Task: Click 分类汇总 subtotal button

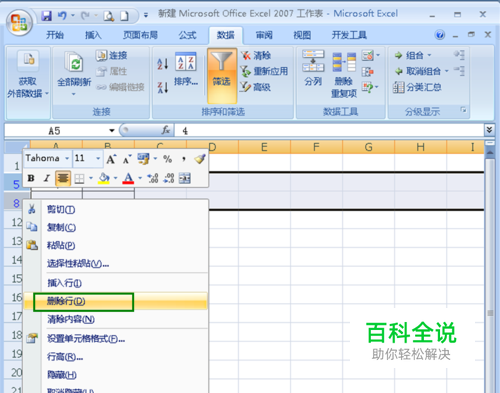Action: point(417,87)
